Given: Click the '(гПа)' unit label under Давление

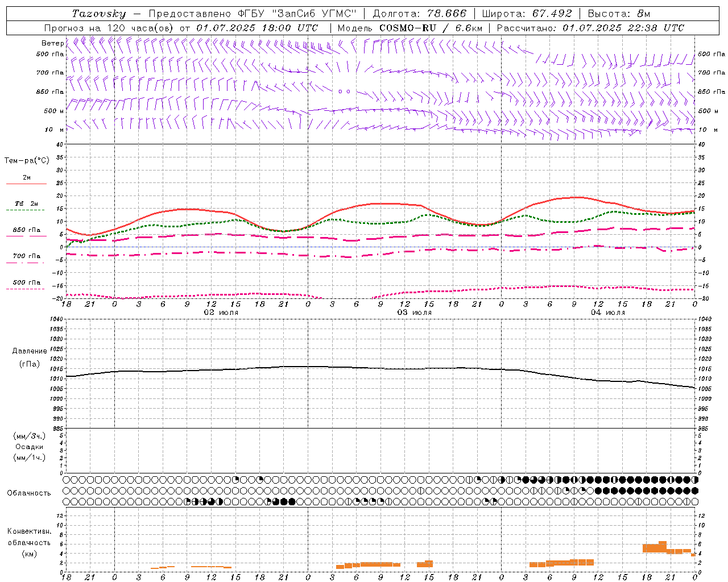Looking at the screenshot, I should [x=30, y=364].
